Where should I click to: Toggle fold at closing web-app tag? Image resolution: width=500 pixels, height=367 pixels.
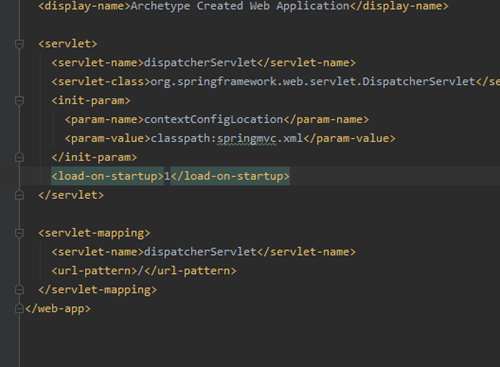(19, 309)
